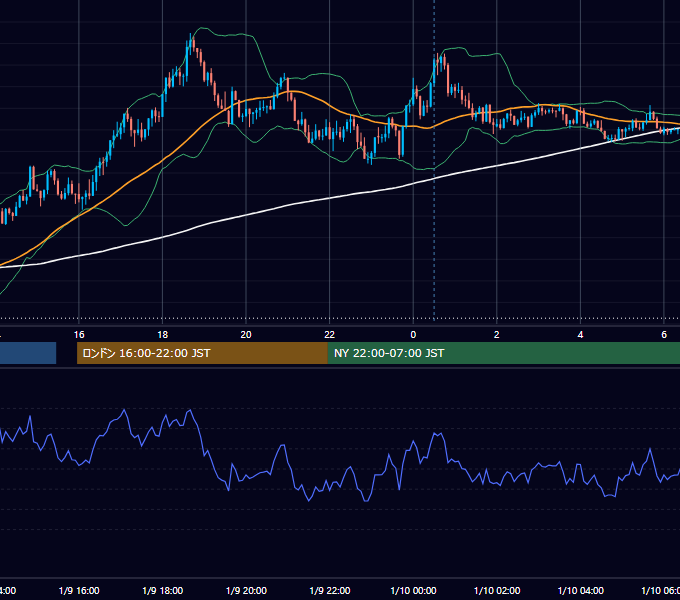Click the 1/9 18:00 date label
The height and width of the screenshot is (600, 680).
163,590
